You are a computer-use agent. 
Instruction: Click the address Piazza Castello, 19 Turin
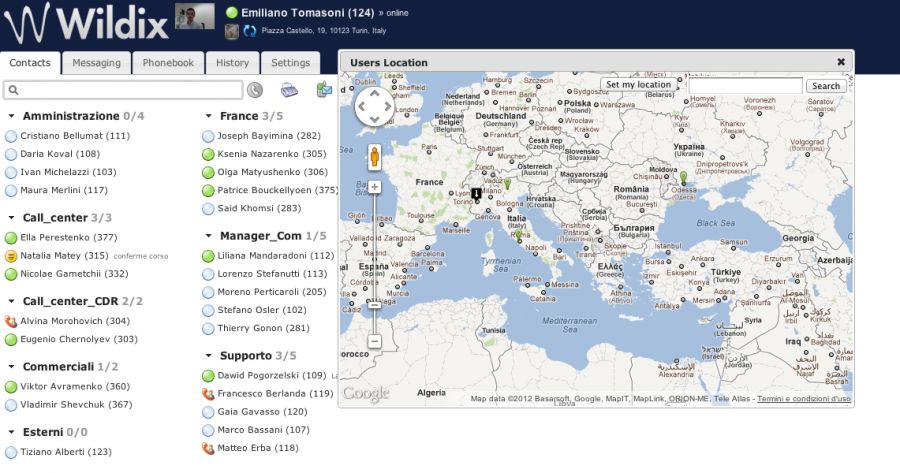click(324, 31)
